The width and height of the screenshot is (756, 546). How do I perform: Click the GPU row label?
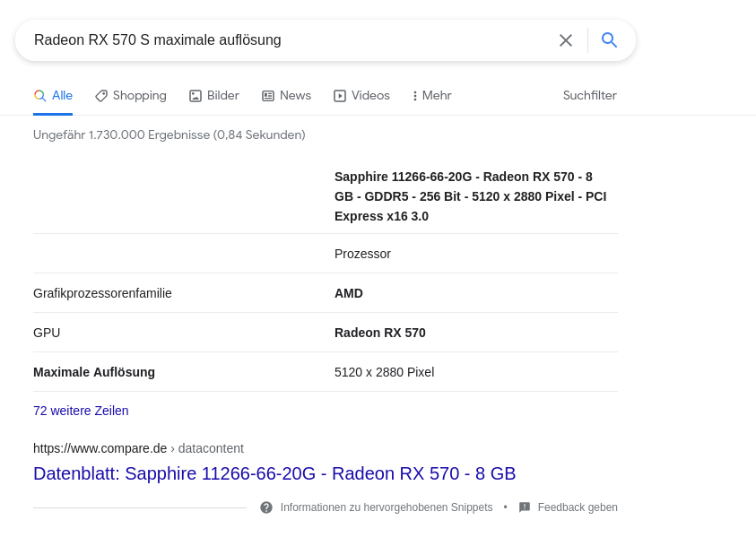tap(47, 333)
